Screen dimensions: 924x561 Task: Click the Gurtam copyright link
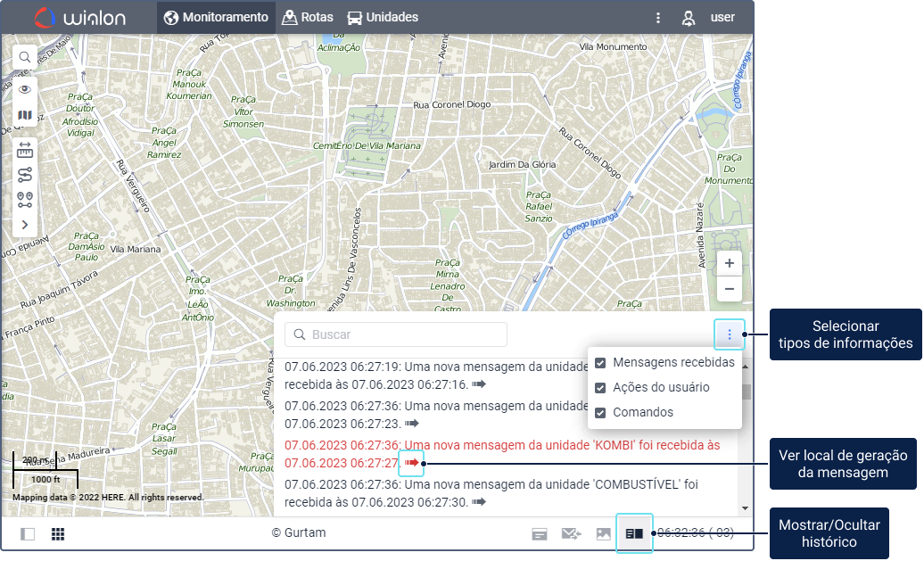(x=299, y=532)
